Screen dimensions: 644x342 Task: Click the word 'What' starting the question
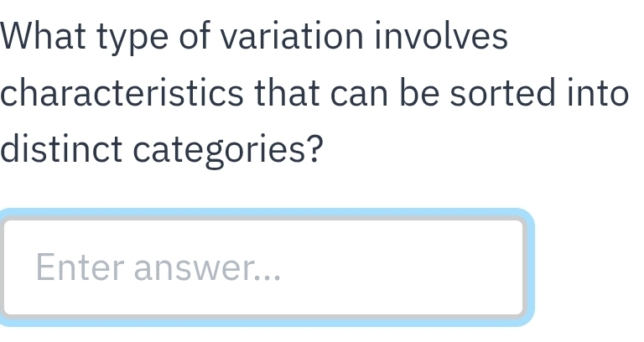point(43,37)
